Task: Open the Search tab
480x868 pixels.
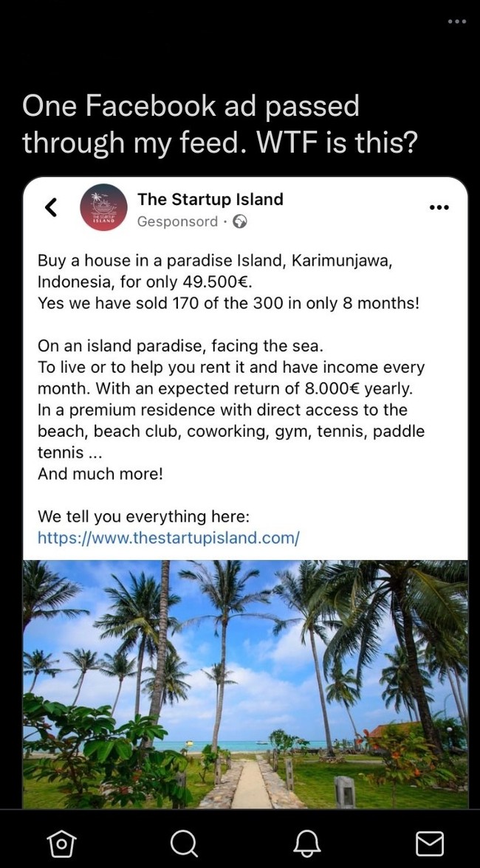Action: pos(183,842)
